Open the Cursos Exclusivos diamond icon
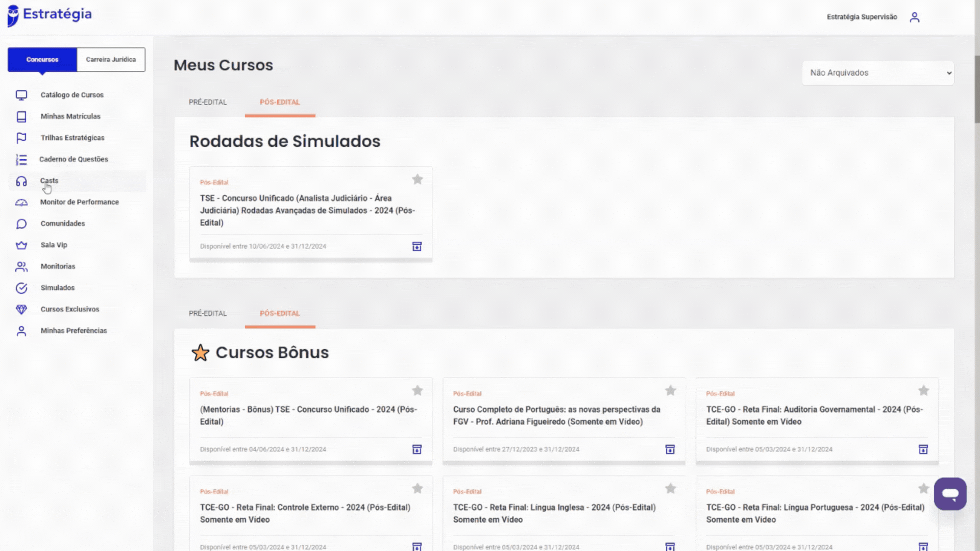 21,309
